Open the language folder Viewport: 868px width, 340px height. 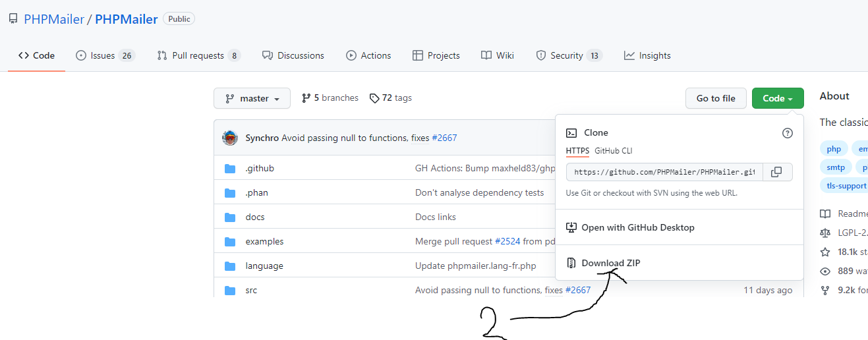tap(264, 266)
